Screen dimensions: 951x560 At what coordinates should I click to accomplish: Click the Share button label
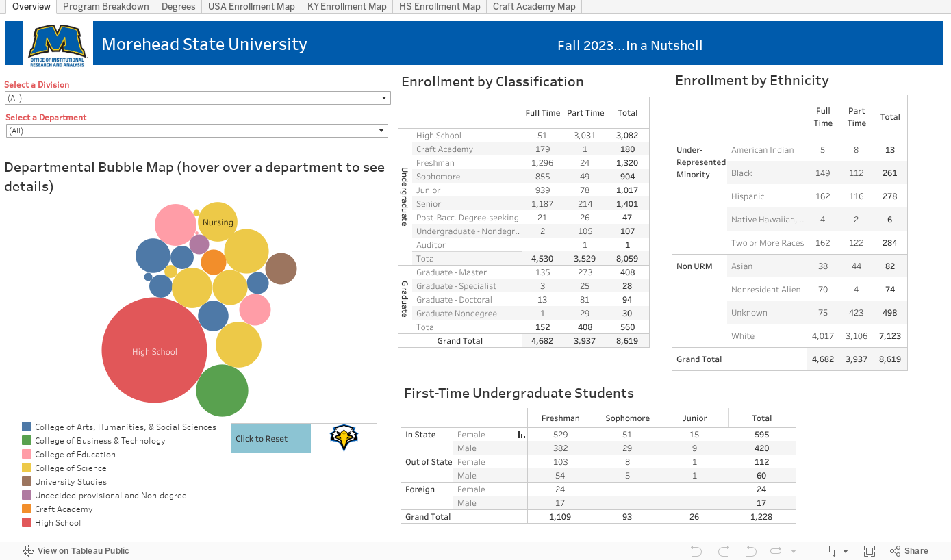(x=916, y=550)
